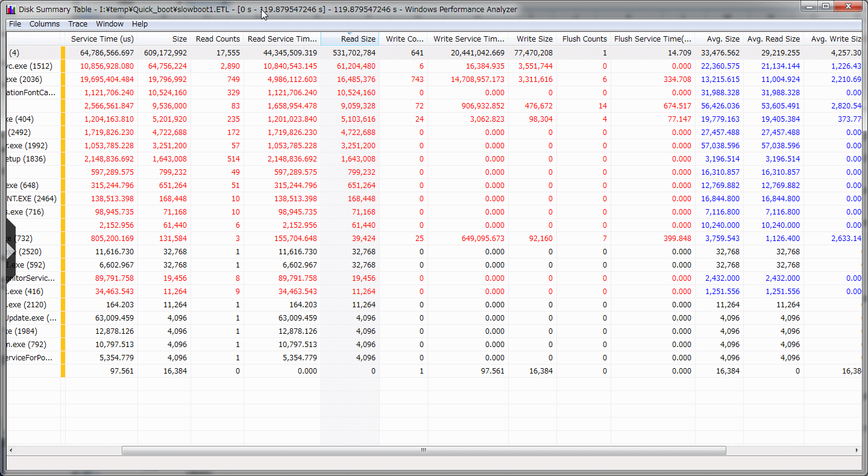This screenshot has height=476, width=868.
Task: Maximize the Disk Summary Table window
Action: [x=825, y=7]
